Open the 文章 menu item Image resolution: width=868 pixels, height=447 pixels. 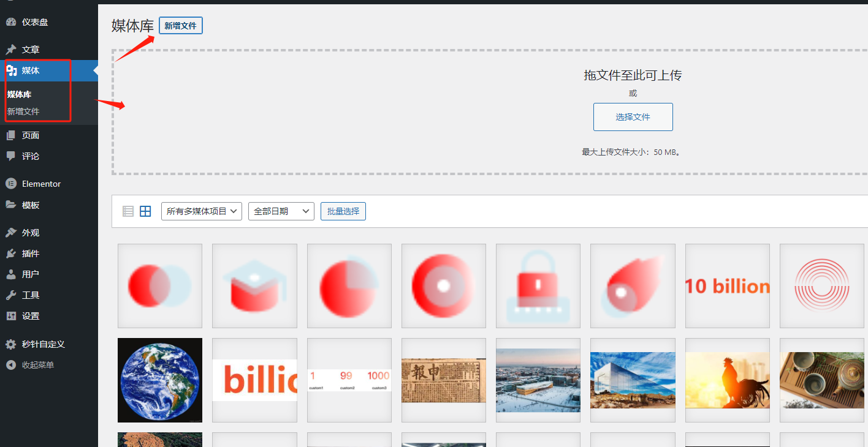[49, 50]
